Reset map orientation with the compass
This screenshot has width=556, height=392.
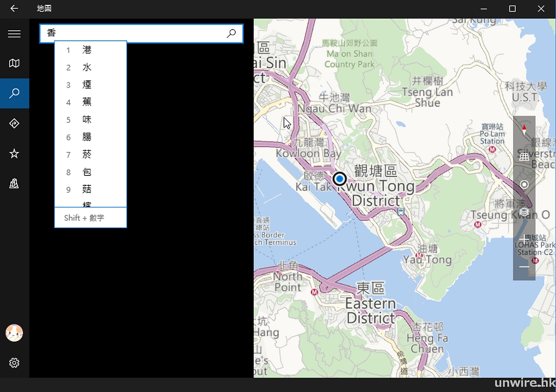[524, 129]
